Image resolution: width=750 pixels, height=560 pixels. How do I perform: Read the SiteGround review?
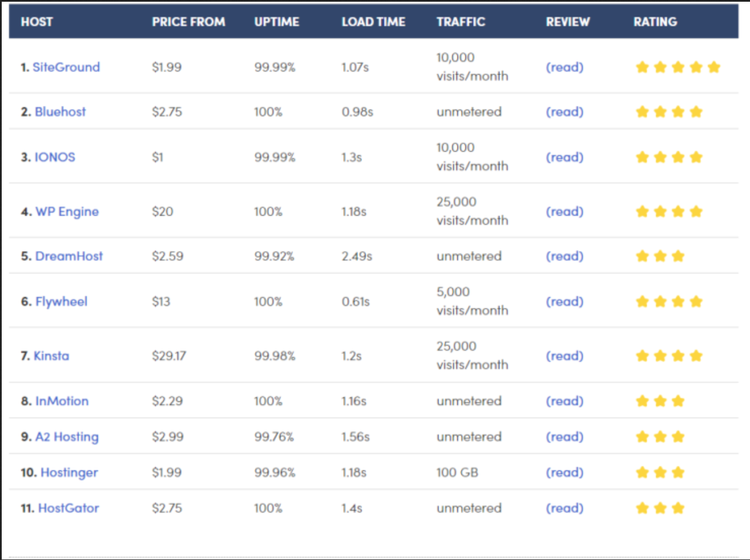(x=564, y=67)
